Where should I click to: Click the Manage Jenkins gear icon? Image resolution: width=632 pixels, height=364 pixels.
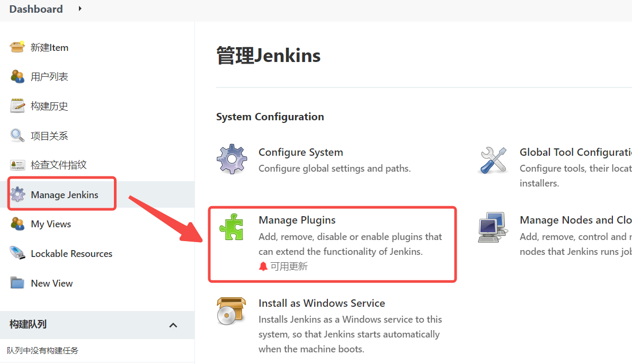click(x=17, y=194)
